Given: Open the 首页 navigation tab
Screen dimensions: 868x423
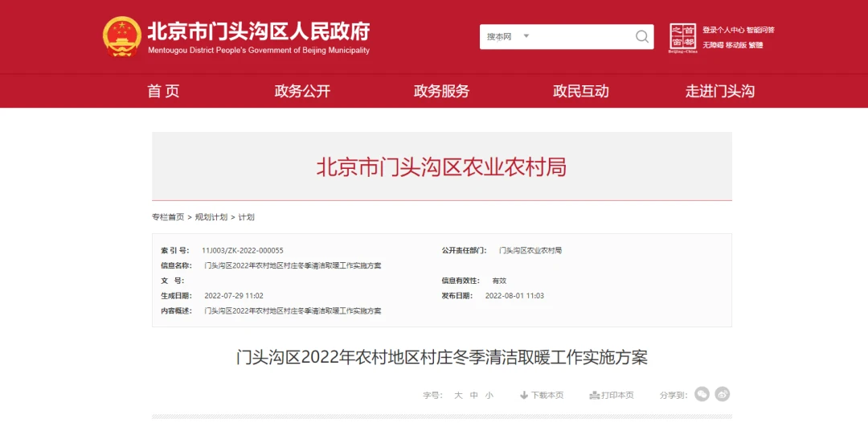Looking at the screenshot, I should [x=163, y=91].
